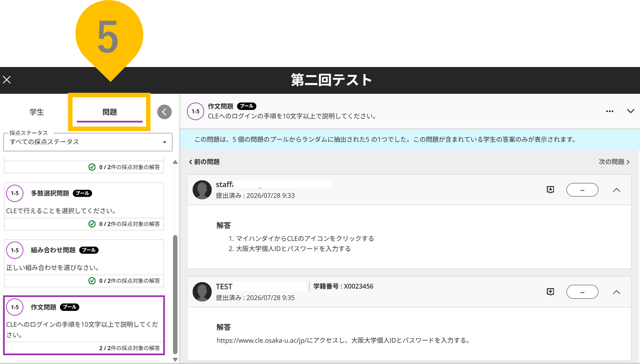This screenshot has width=640, height=364.
Task: Expand the question header details chevron
Action: coord(631,111)
